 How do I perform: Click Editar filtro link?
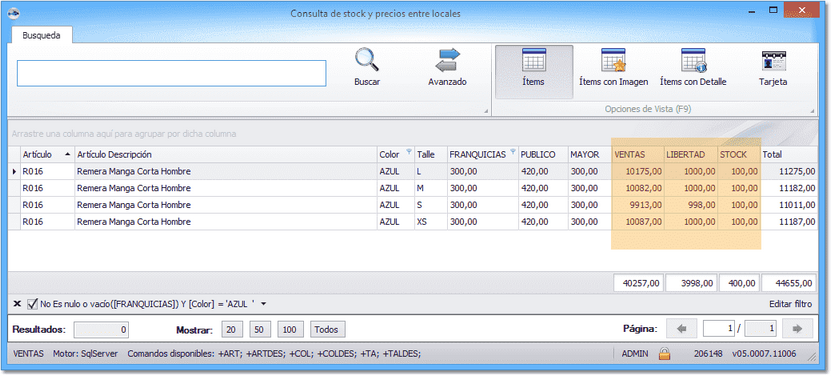[790, 304]
